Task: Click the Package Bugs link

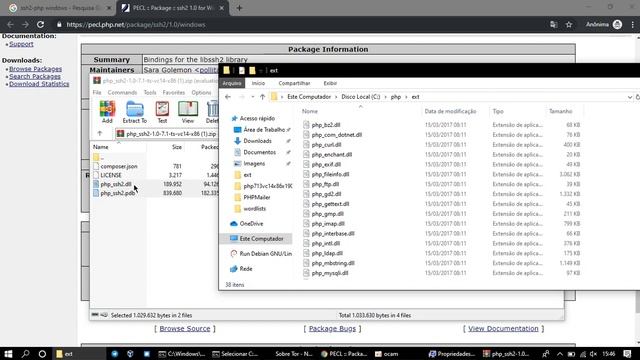Action: pyautogui.click(x=332, y=329)
